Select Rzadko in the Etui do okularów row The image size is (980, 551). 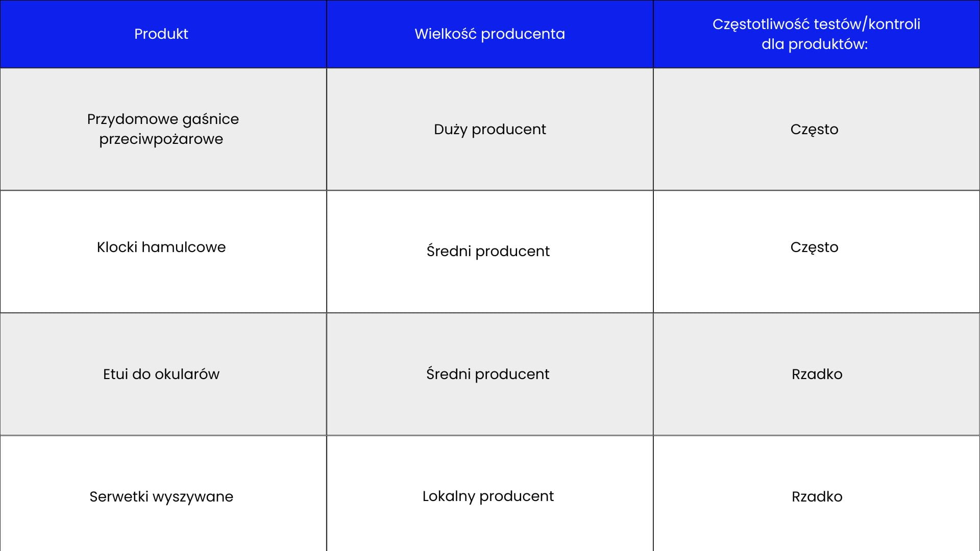(817, 374)
